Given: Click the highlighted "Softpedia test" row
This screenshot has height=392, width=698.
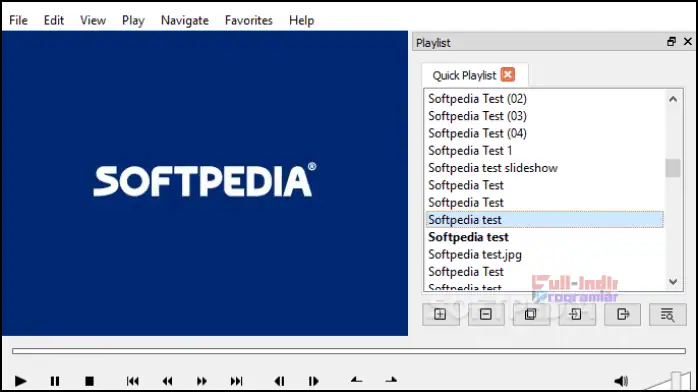Looking at the screenshot, I should coord(545,220).
